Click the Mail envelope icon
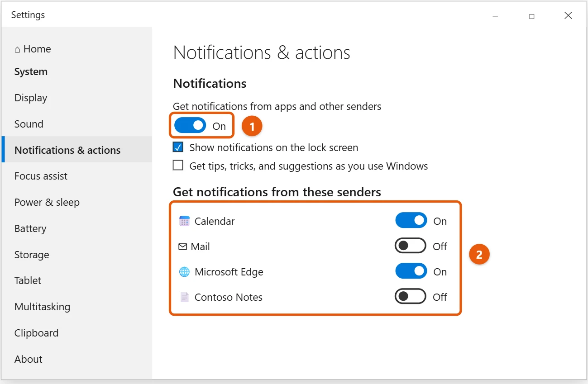 [182, 247]
